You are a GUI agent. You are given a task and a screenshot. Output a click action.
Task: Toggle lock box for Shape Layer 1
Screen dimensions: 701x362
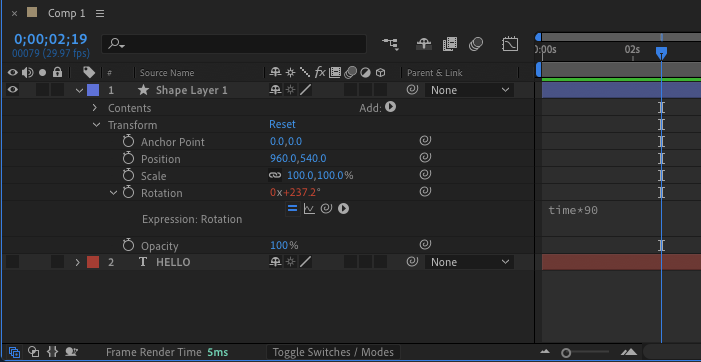tap(57, 90)
